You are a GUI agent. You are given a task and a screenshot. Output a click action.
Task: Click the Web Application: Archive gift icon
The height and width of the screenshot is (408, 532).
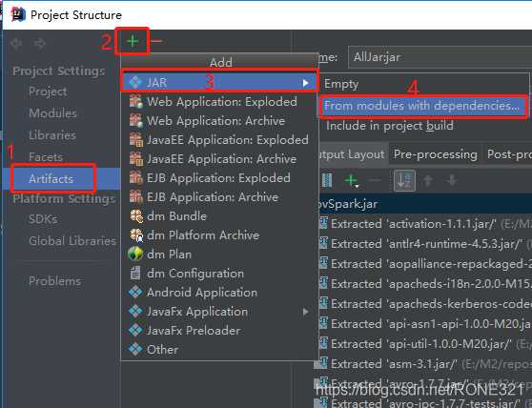coord(135,120)
